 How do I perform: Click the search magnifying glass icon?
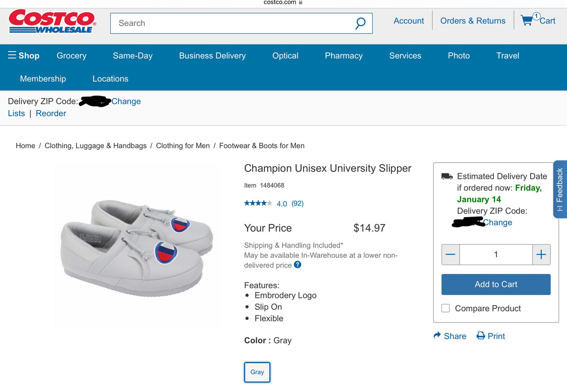click(361, 23)
